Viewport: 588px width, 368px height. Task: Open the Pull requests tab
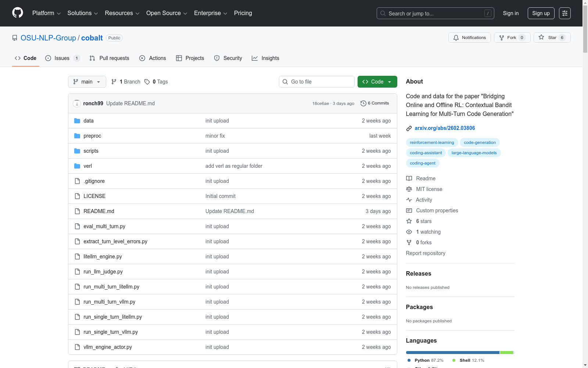click(110, 58)
